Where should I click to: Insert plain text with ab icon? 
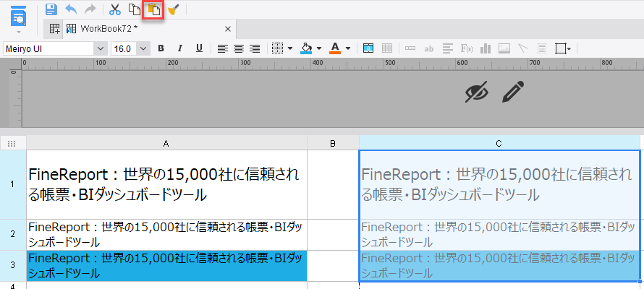[x=429, y=49]
